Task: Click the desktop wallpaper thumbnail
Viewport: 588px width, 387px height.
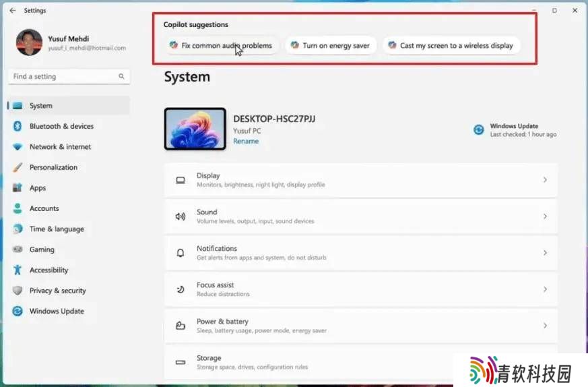Action: [x=195, y=129]
